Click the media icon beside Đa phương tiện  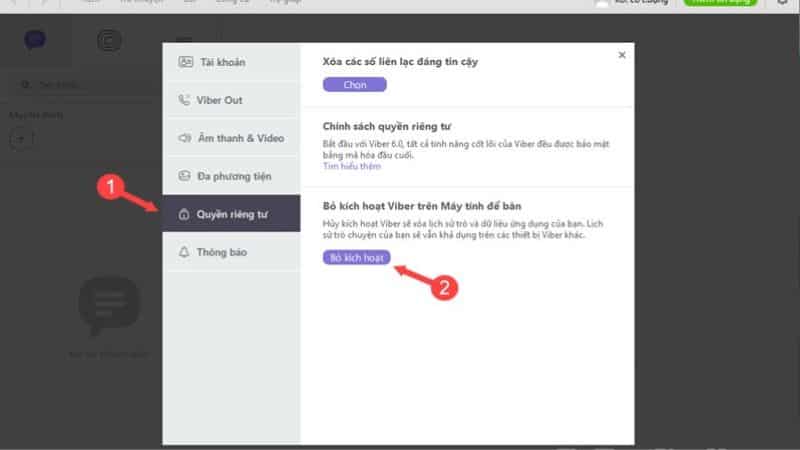[184, 176]
